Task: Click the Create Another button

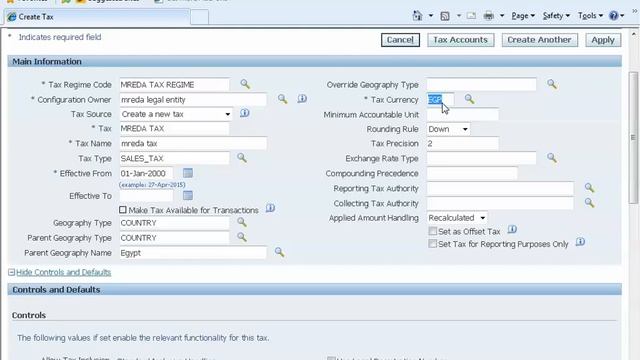Action: (540, 40)
